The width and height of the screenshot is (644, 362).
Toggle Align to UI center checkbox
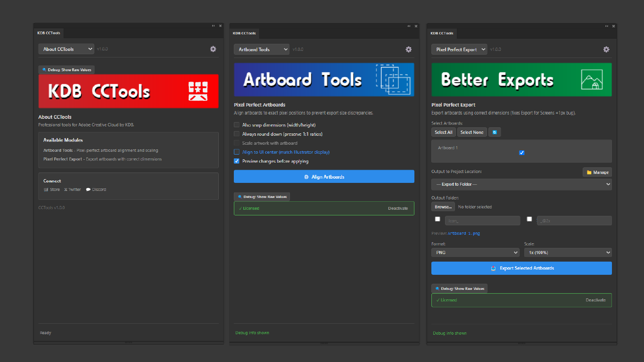coord(237,152)
